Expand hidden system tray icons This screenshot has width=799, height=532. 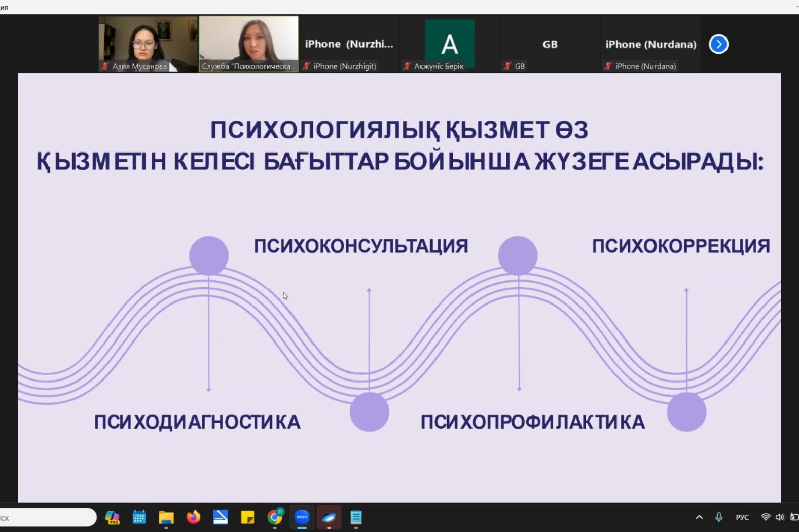pyautogui.click(x=699, y=517)
